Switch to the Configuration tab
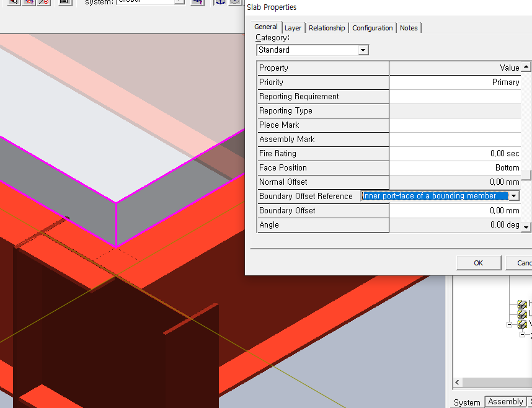 tap(372, 28)
